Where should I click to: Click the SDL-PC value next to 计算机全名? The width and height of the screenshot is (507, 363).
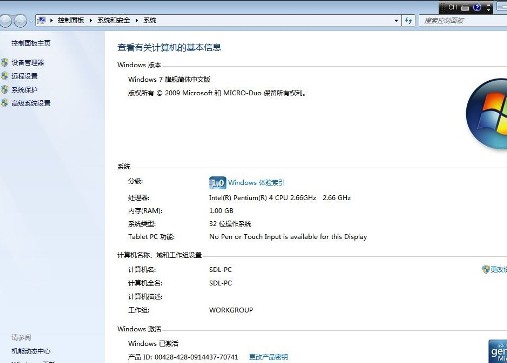point(220,283)
